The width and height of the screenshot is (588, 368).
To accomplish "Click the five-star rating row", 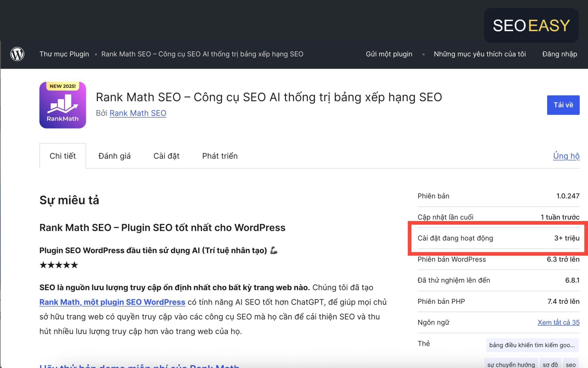I will coord(59,265).
